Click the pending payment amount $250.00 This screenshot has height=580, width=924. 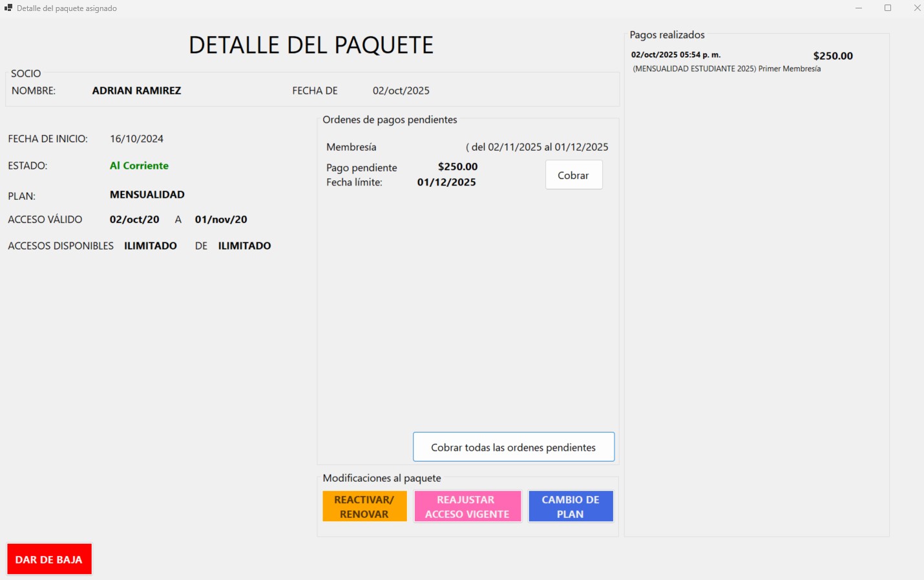click(x=457, y=167)
